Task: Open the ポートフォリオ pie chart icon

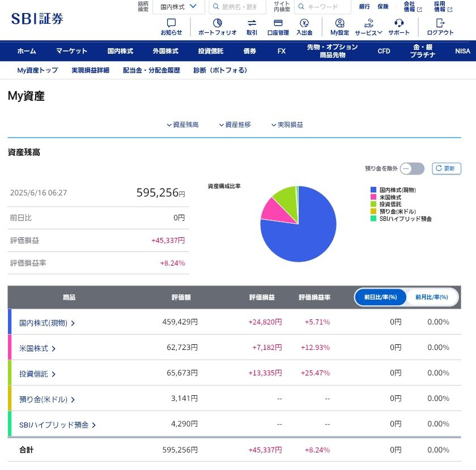Action: click(x=218, y=23)
